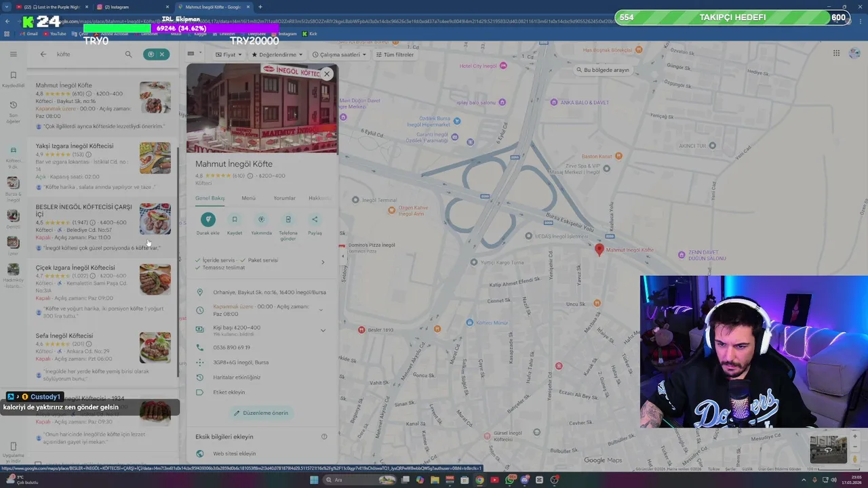Click the plus code 3GP8+6G İnegöl, Bursa
The width and height of the screenshot is (868, 488).
click(x=241, y=363)
